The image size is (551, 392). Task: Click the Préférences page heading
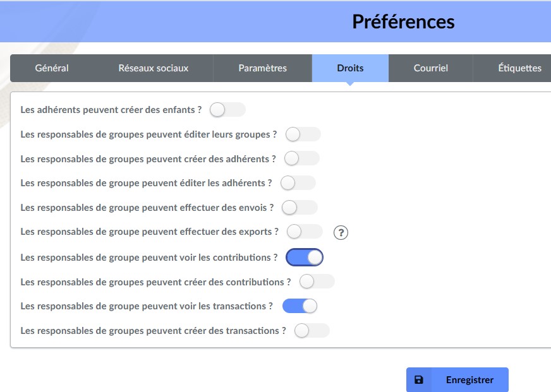click(x=403, y=21)
